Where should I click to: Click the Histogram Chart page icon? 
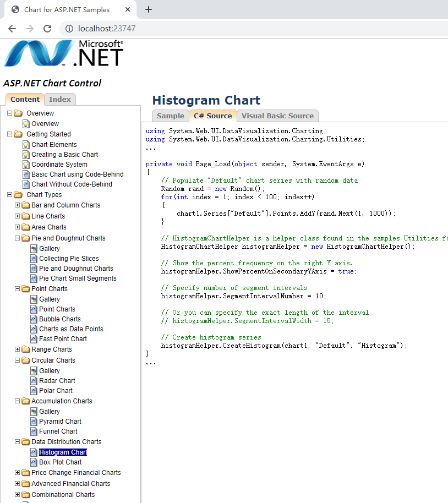click(34, 452)
